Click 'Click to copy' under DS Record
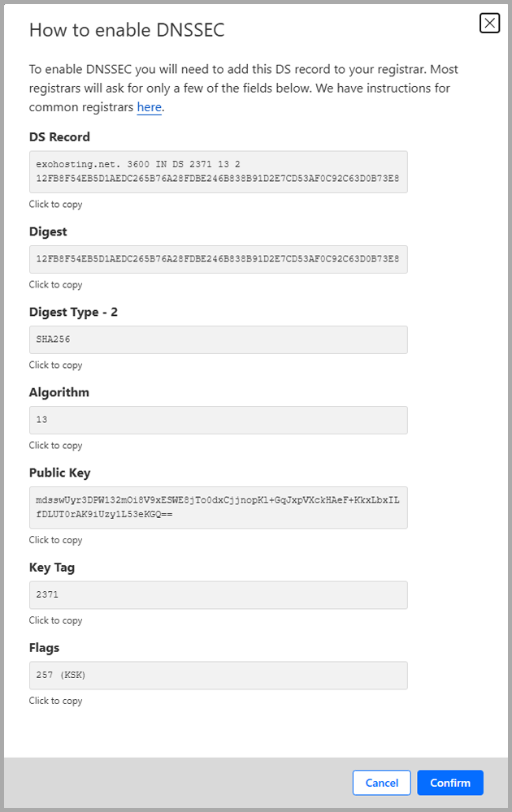 pos(55,204)
